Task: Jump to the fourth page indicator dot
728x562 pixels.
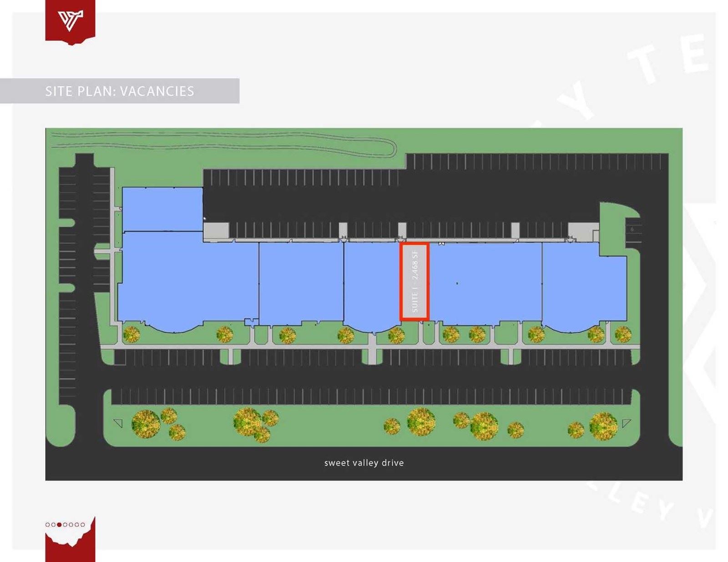Action: click(65, 524)
